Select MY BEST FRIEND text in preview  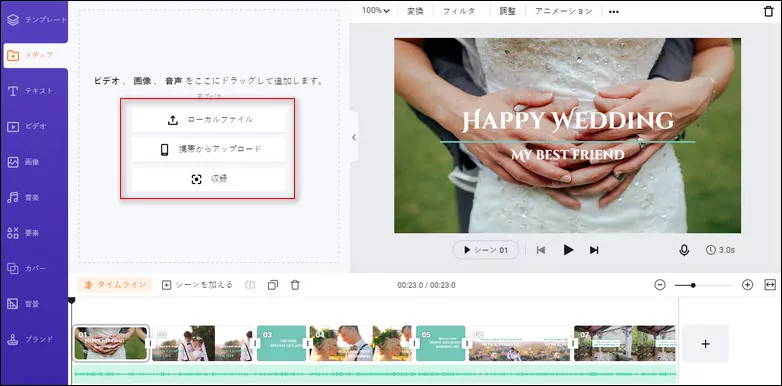(568, 154)
